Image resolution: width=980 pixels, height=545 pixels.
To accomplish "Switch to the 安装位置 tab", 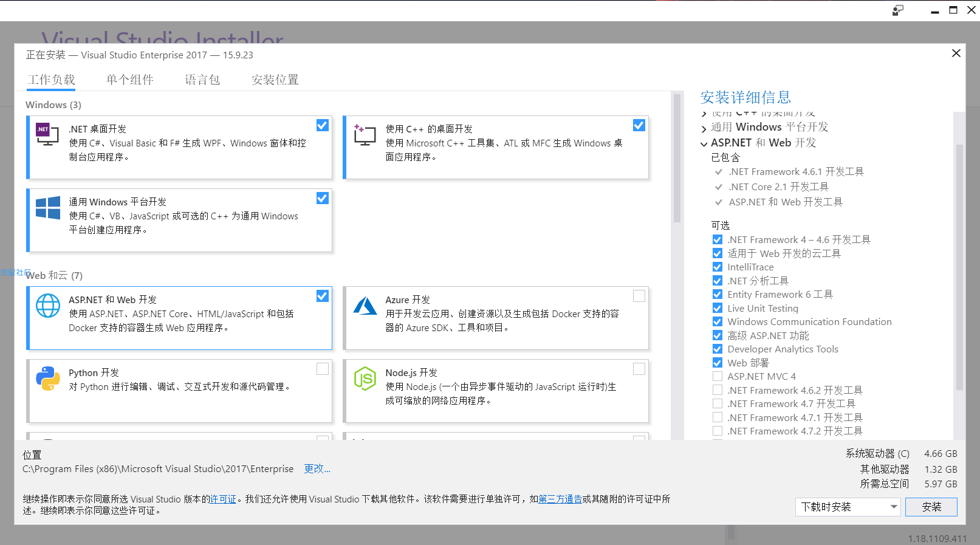I will coord(275,80).
